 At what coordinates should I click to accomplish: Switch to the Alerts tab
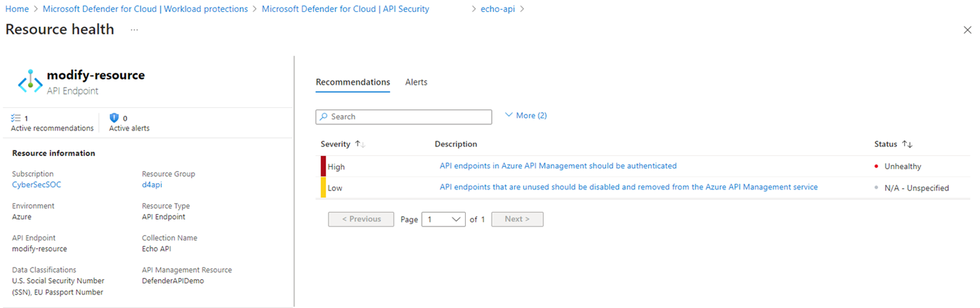[x=416, y=82]
